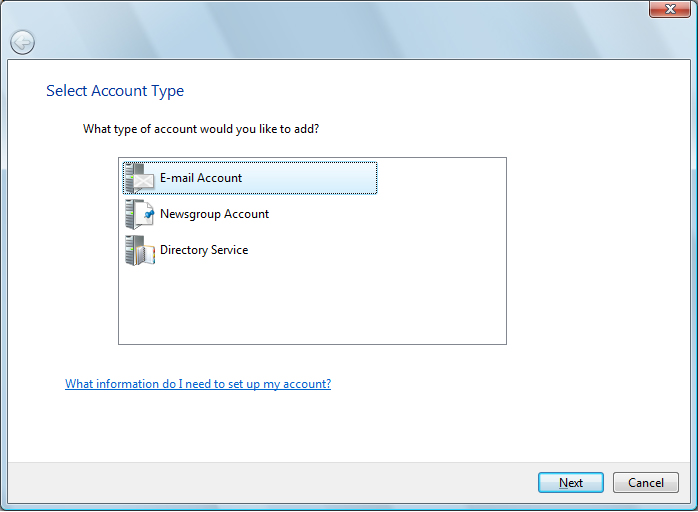This screenshot has width=698, height=512.
Task: Choose the Newsgroup Account text label
Action: tap(214, 214)
